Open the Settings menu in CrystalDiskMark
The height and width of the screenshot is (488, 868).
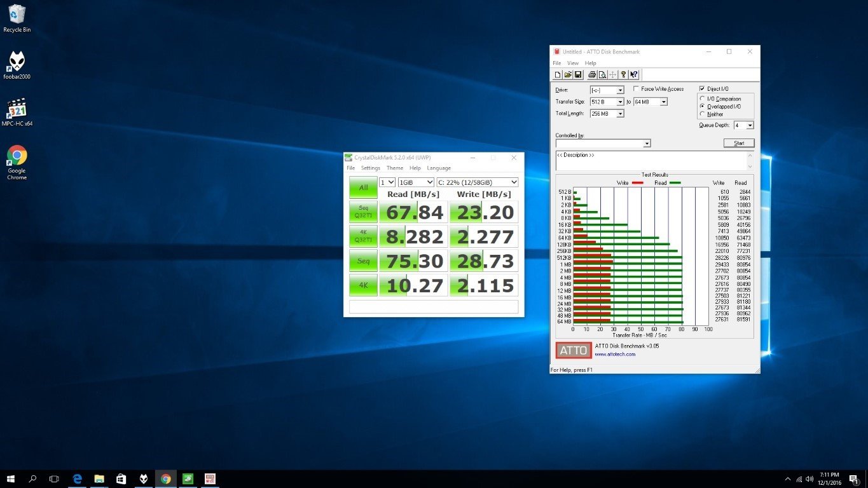click(x=370, y=168)
